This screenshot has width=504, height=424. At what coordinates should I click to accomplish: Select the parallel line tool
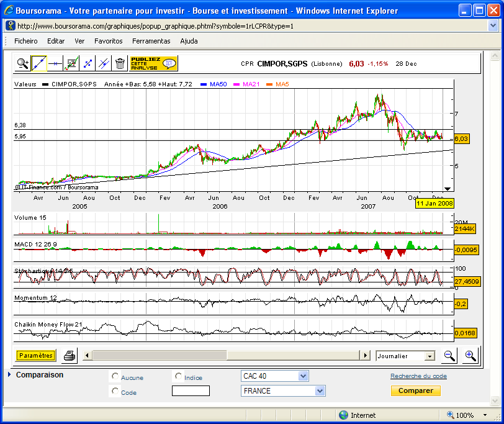104,63
